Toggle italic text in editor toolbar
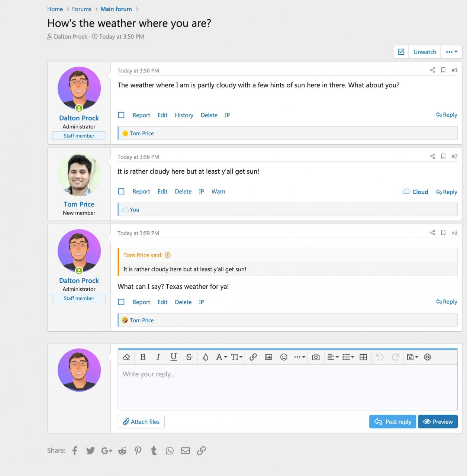467x476 pixels. [x=158, y=357]
